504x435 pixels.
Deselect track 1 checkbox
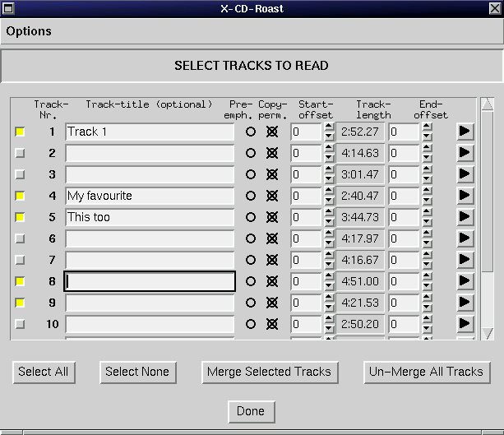(21, 132)
